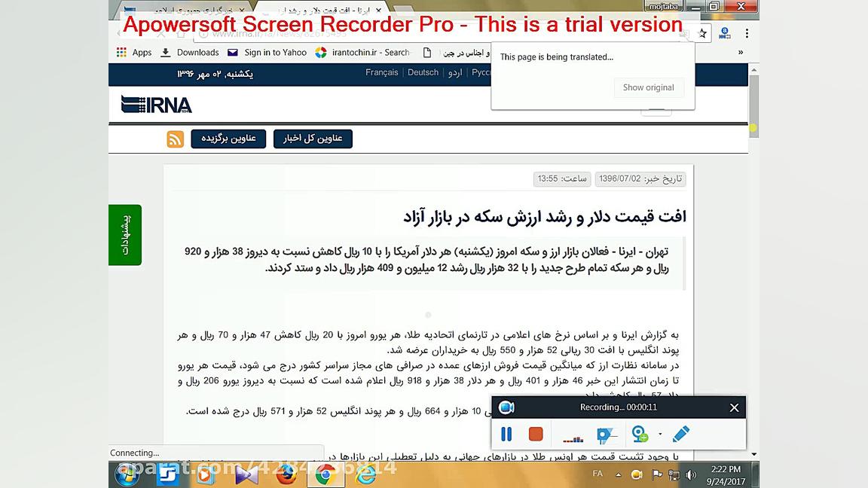Click the spotlight recording icon
The image size is (868, 488).
tap(606, 435)
